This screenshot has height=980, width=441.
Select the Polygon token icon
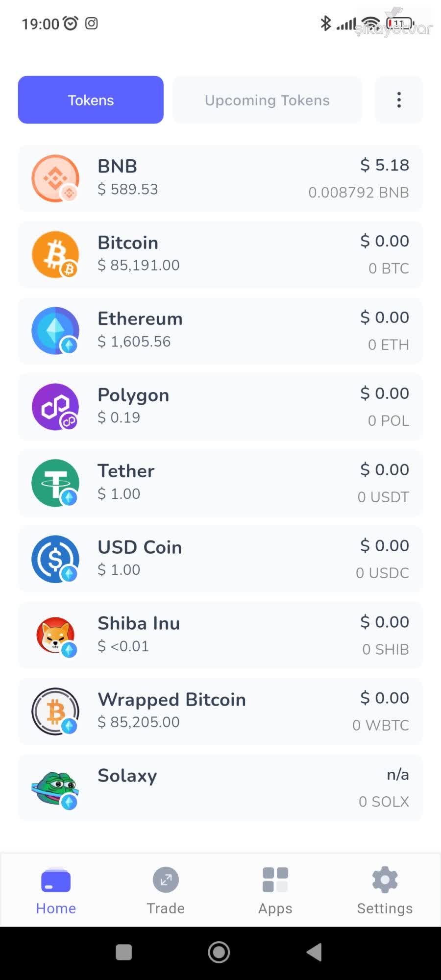55,406
